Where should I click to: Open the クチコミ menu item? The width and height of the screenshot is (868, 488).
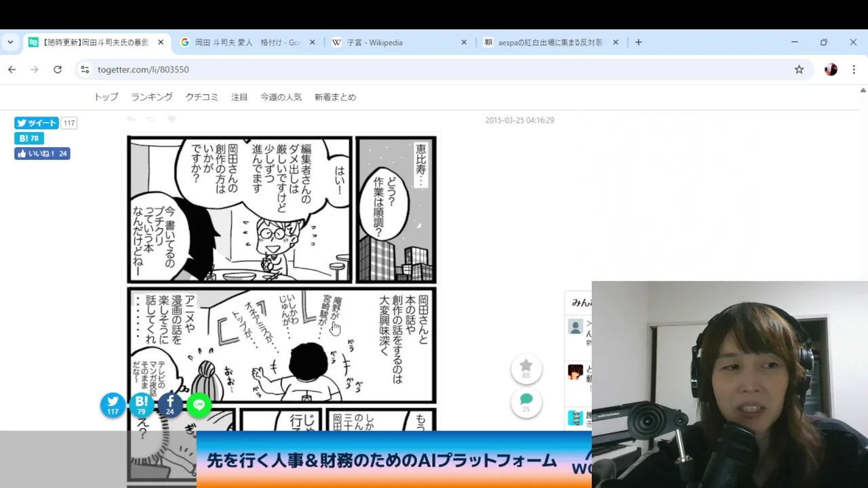(x=202, y=97)
